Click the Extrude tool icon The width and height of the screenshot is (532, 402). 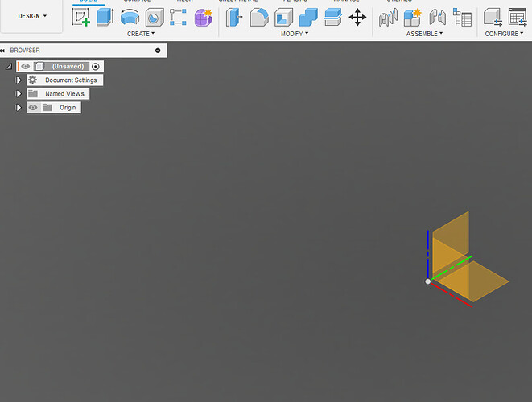[105, 17]
